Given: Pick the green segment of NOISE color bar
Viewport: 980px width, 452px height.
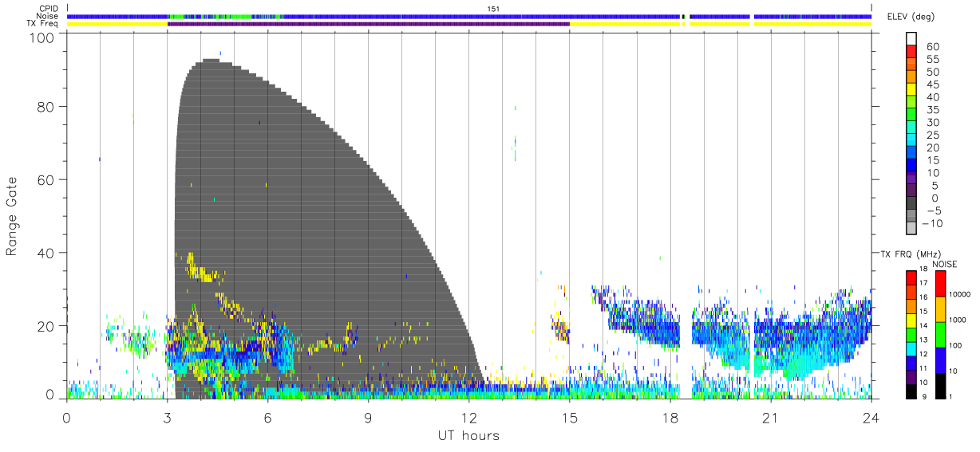Looking at the screenshot, I should pyautogui.click(x=939, y=334).
